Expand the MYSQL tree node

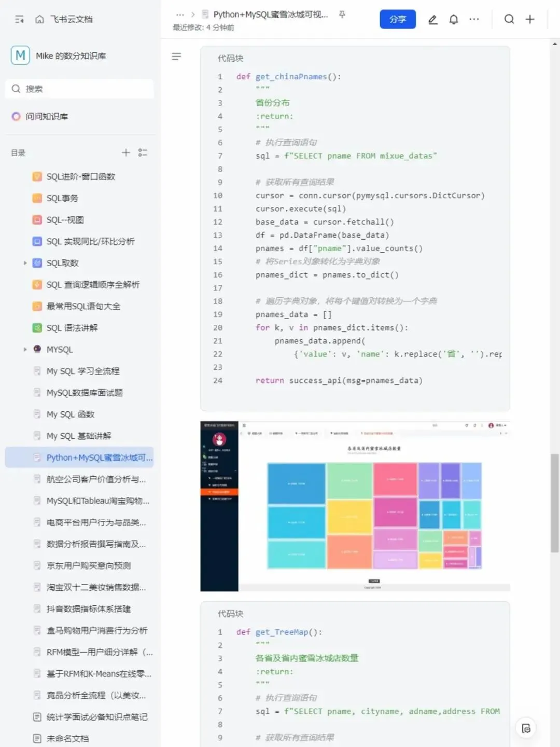click(x=25, y=349)
